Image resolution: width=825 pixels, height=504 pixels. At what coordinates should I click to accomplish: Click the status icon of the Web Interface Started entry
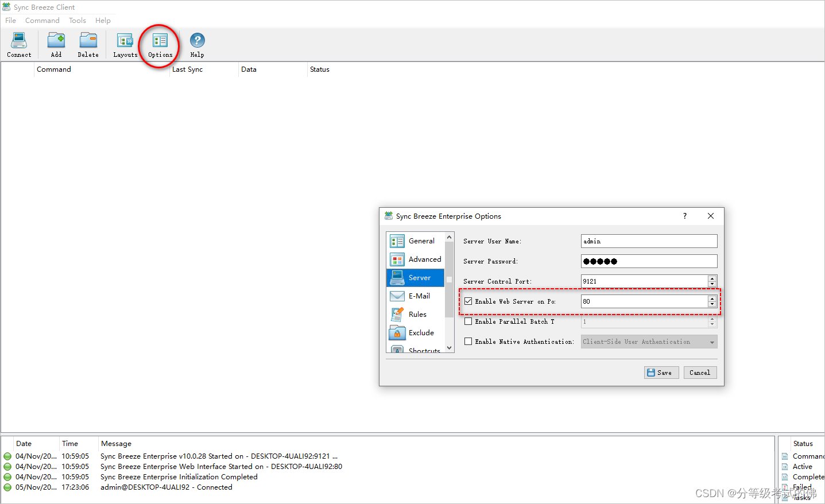click(7, 467)
